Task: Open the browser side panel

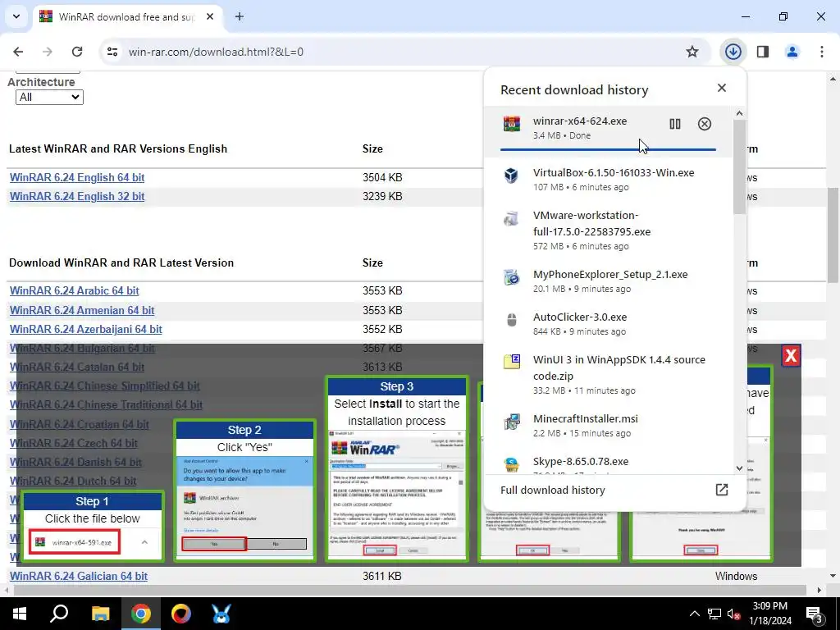Action: coord(763,52)
